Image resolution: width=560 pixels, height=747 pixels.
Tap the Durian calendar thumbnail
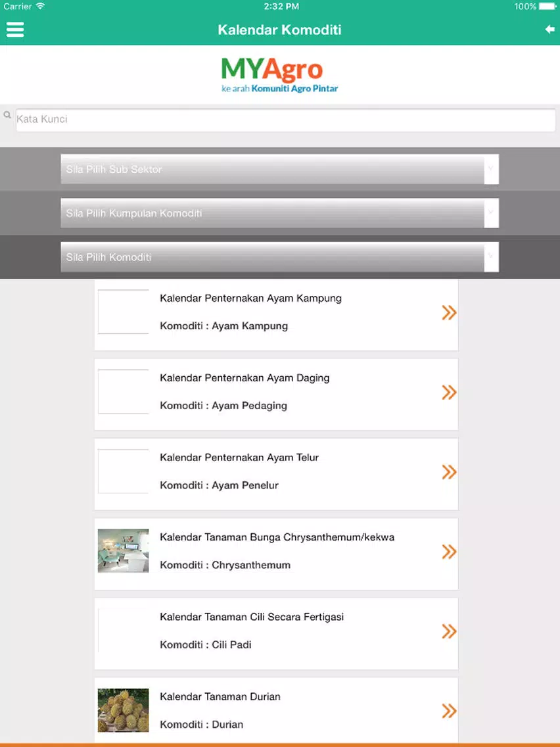coord(124,710)
